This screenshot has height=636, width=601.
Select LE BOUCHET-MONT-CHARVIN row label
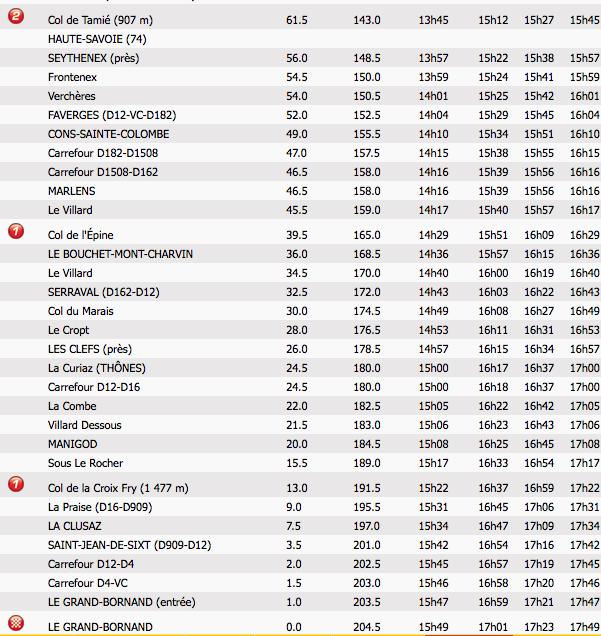click(120, 254)
